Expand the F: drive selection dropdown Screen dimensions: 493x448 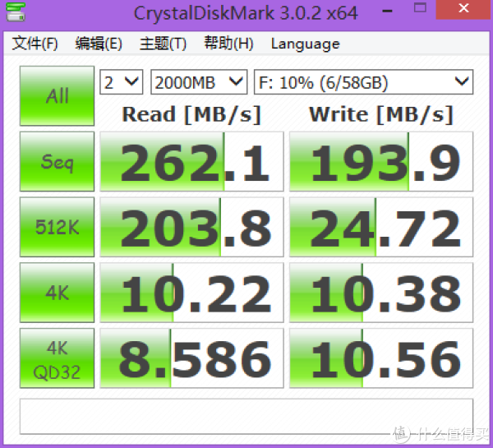tap(363, 82)
